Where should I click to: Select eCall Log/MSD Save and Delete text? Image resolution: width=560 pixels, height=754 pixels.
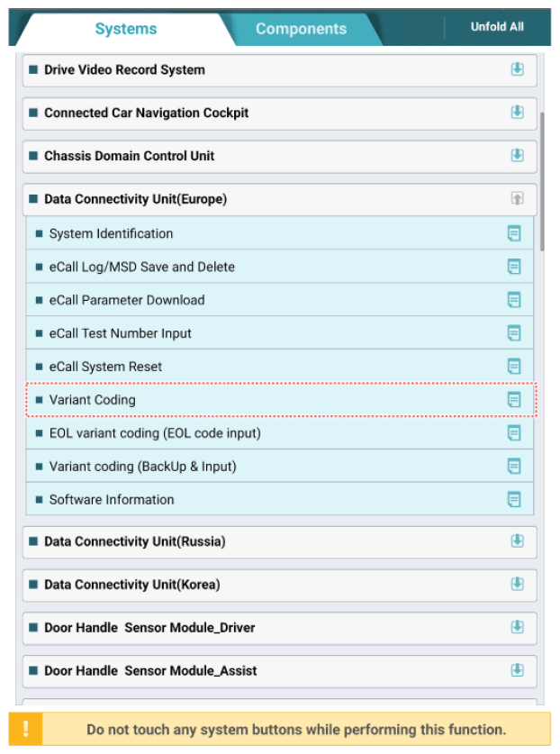[x=142, y=267]
